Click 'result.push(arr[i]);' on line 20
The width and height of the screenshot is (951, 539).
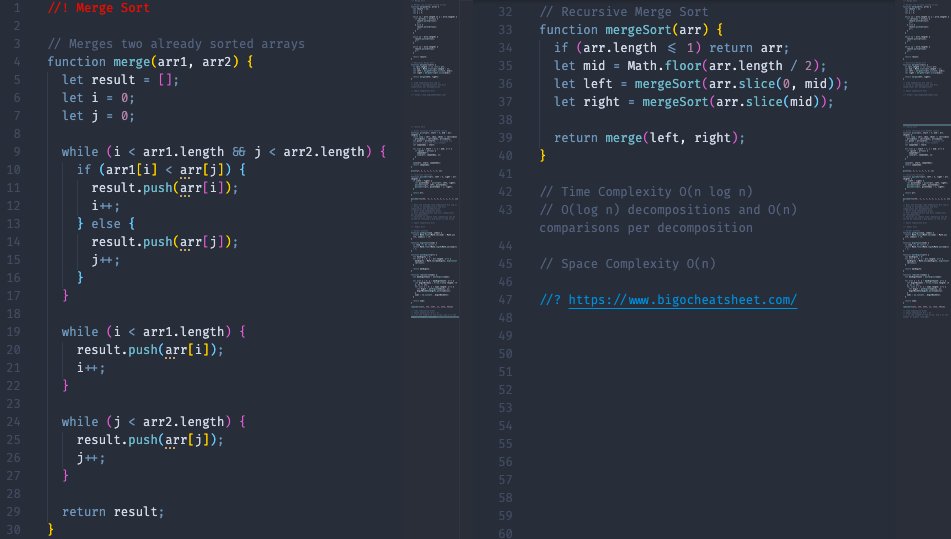[150, 350]
